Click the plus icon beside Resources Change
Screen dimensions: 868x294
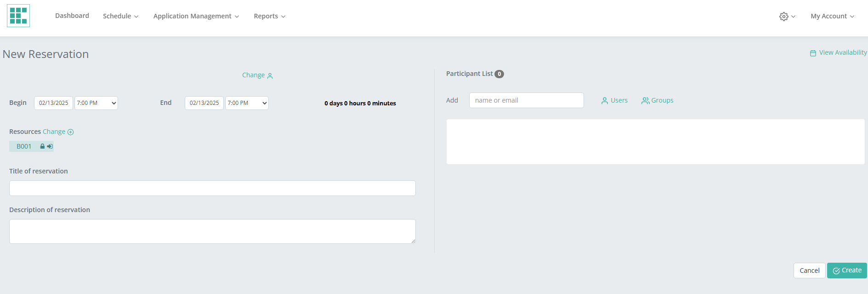[71, 132]
